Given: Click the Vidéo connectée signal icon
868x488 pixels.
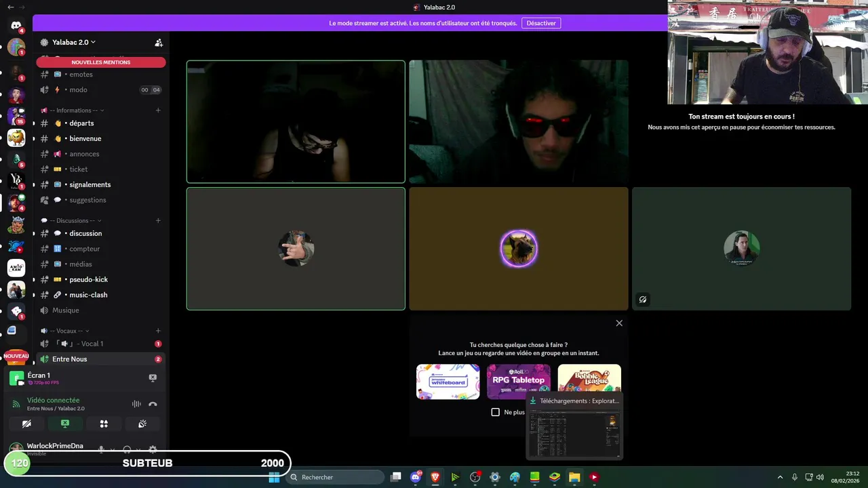Looking at the screenshot, I should (17, 404).
